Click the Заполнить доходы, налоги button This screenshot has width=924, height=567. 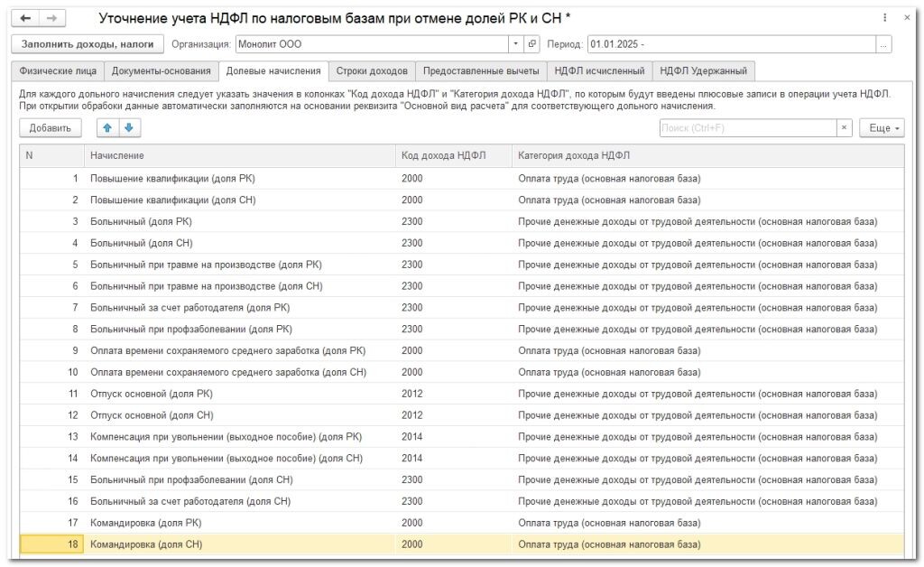(88, 43)
